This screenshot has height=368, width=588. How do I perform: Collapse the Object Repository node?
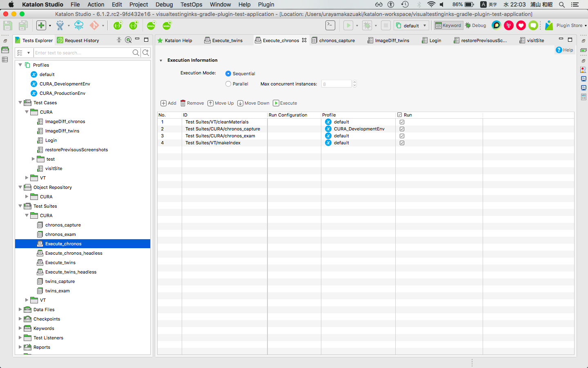coord(20,187)
